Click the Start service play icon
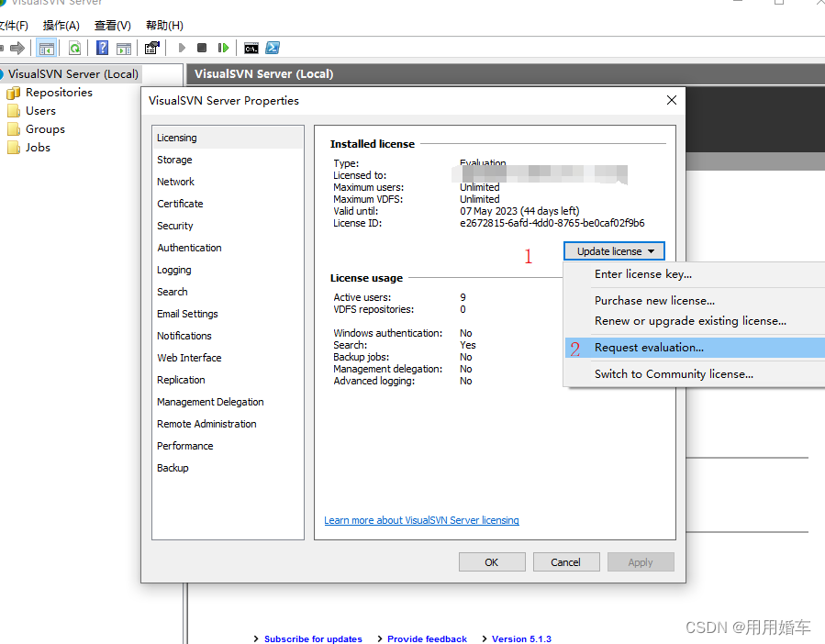 pos(182,49)
